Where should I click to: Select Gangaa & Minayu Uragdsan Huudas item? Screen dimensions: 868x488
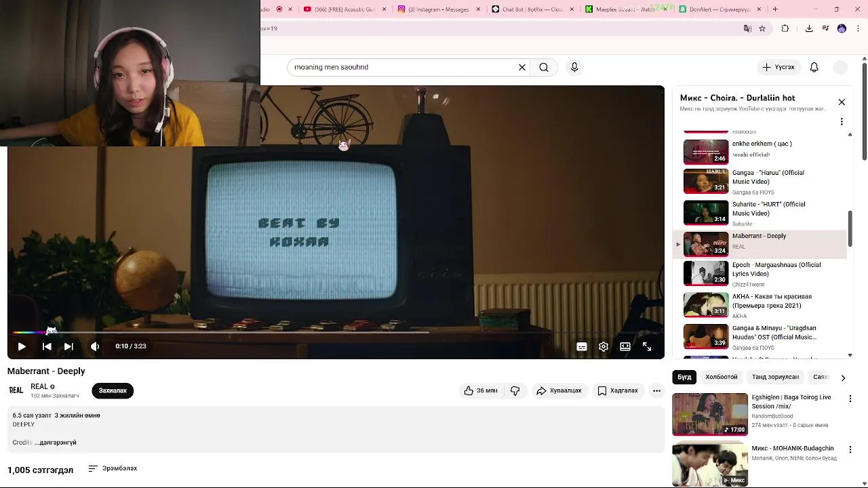click(758, 336)
